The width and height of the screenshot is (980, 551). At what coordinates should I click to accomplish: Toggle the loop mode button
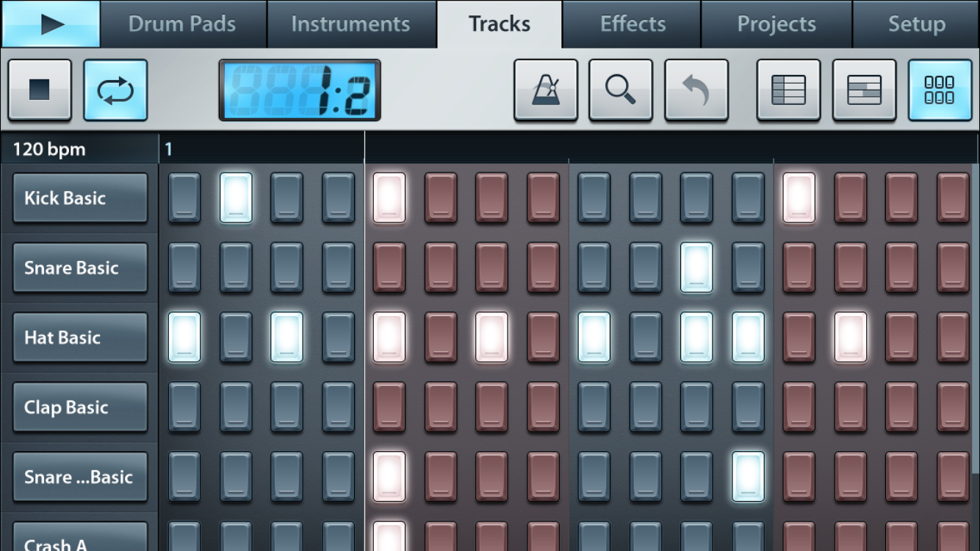(x=115, y=90)
